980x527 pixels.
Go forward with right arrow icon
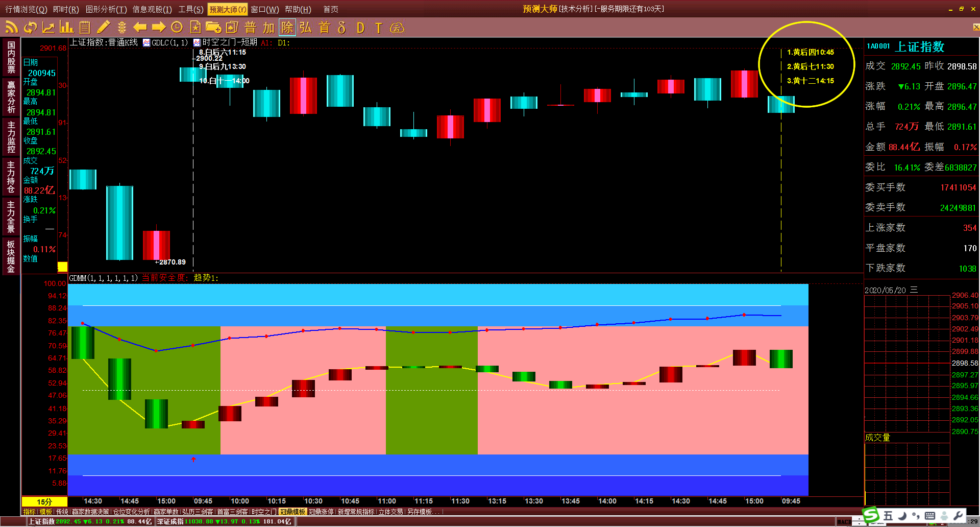(x=158, y=27)
